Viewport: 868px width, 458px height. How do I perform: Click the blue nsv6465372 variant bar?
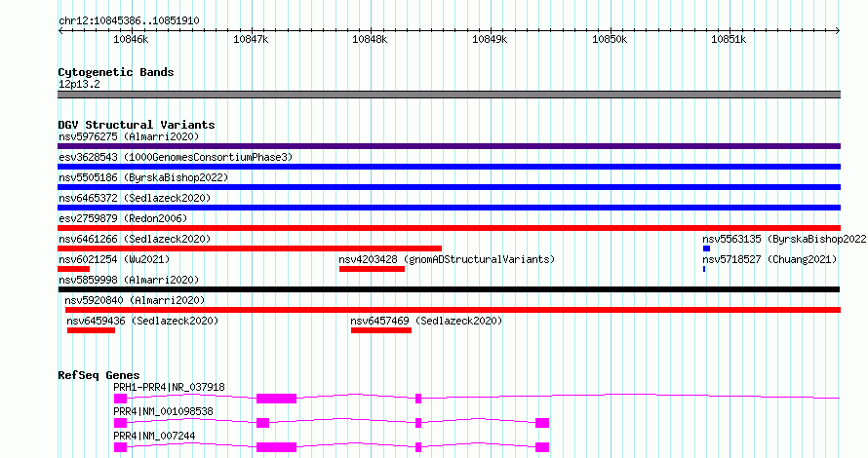(x=449, y=208)
